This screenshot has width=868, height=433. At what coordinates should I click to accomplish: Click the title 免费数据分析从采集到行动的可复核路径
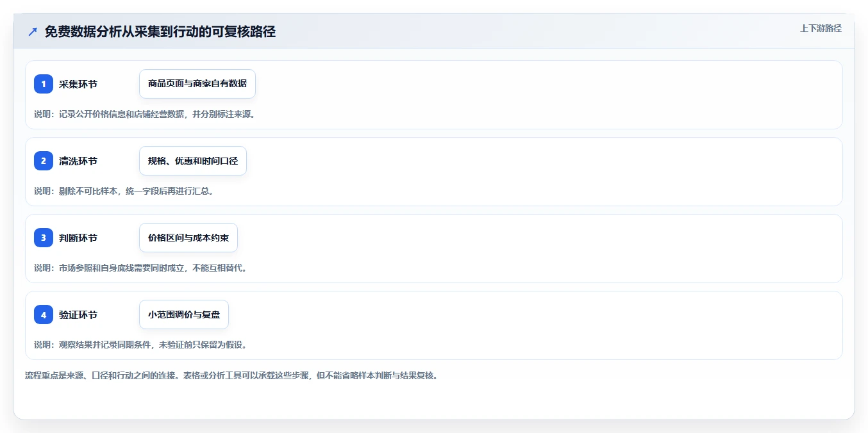click(160, 31)
